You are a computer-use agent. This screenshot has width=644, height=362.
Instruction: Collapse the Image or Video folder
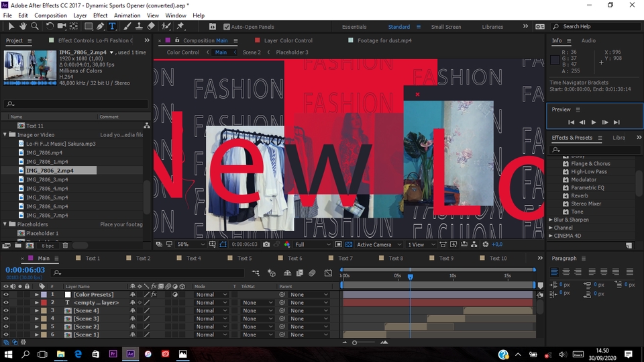click(5, 134)
